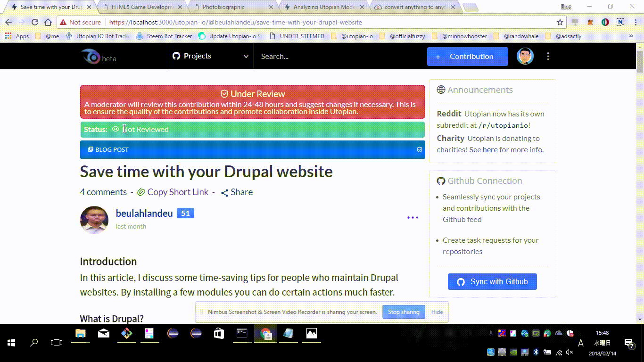Open the 'here' charity info link
644x362 pixels.
(490, 149)
